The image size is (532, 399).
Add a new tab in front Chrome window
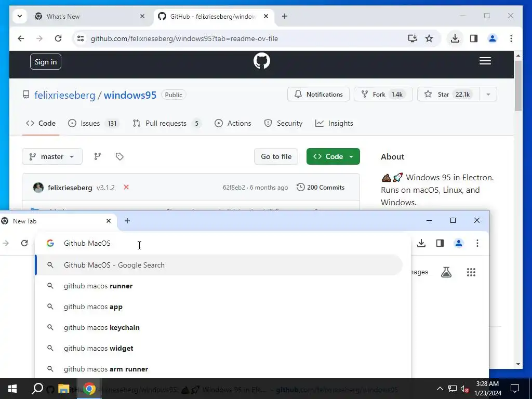click(x=127, y=221)
